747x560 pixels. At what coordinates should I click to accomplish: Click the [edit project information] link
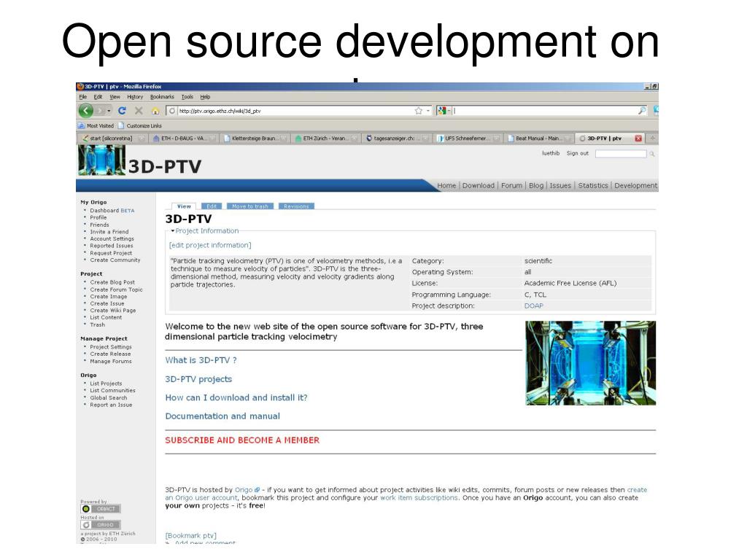(x=210, y=245)
